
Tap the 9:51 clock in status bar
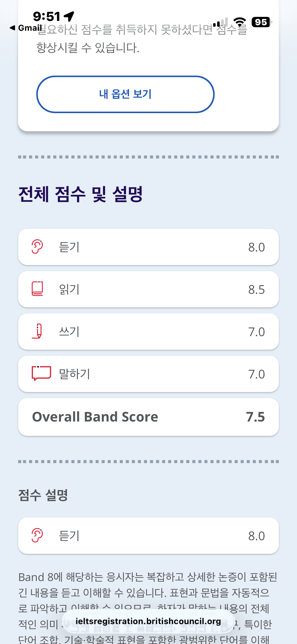47,16
